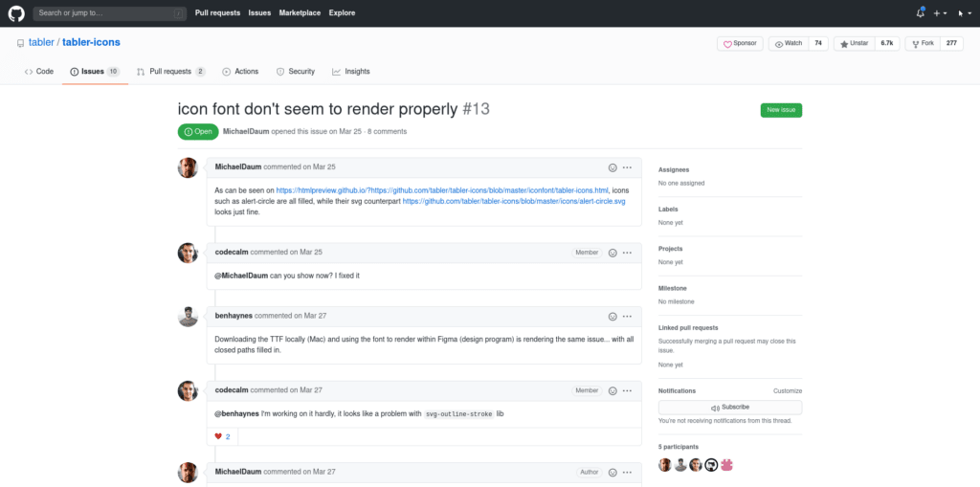Add reaction to codecalm's Mar 25 comment
The image size is (980, 487).
click(612, 253)
